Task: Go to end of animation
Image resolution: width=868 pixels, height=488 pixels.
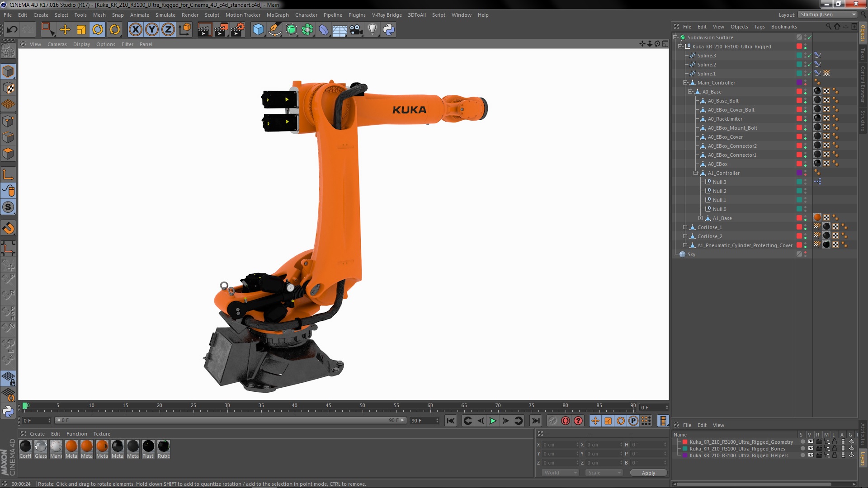Action: tap(536, 421)
